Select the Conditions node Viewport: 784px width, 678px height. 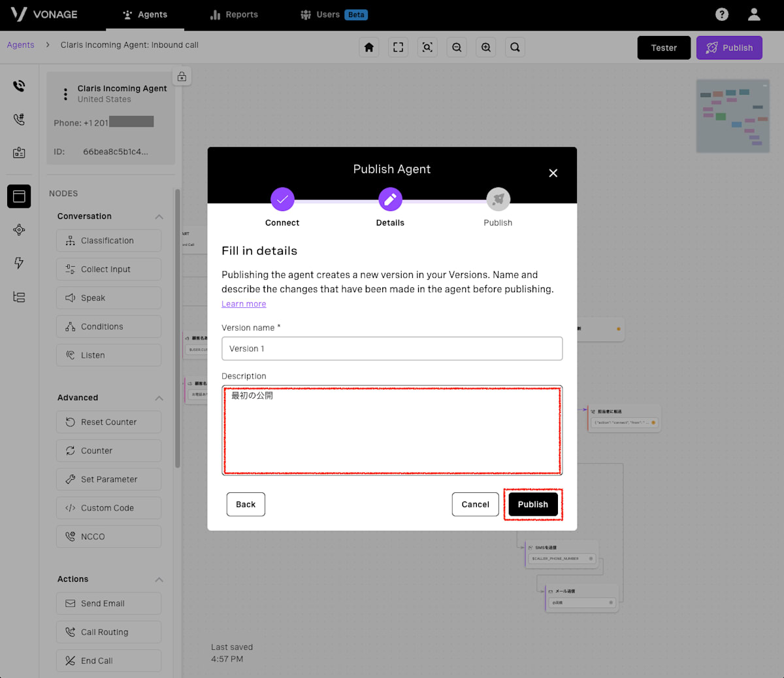click(108, 327)
